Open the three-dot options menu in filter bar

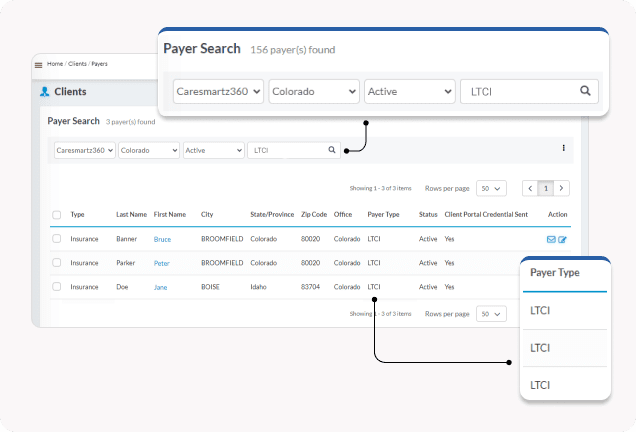[563, 148]
